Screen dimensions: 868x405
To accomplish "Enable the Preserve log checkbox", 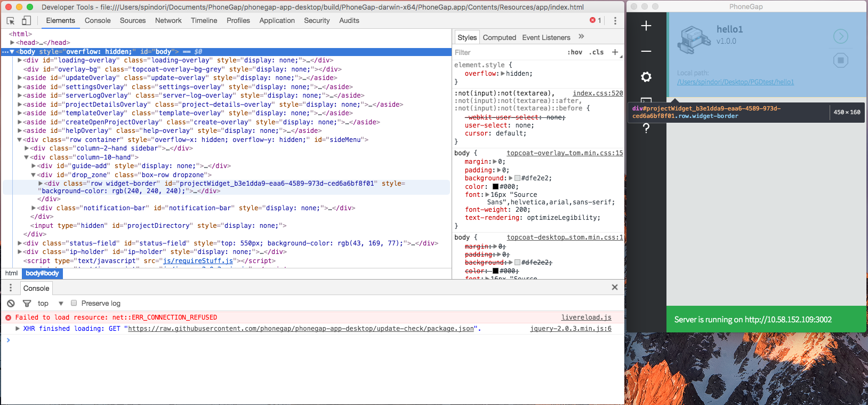I will pos(74,303).
